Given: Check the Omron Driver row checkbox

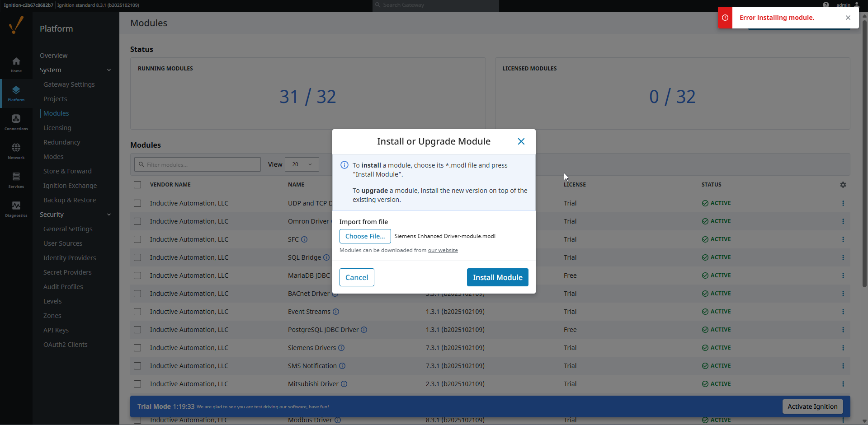Looking at the screenshot, I should pyautogui.click(x=137, y=221).
